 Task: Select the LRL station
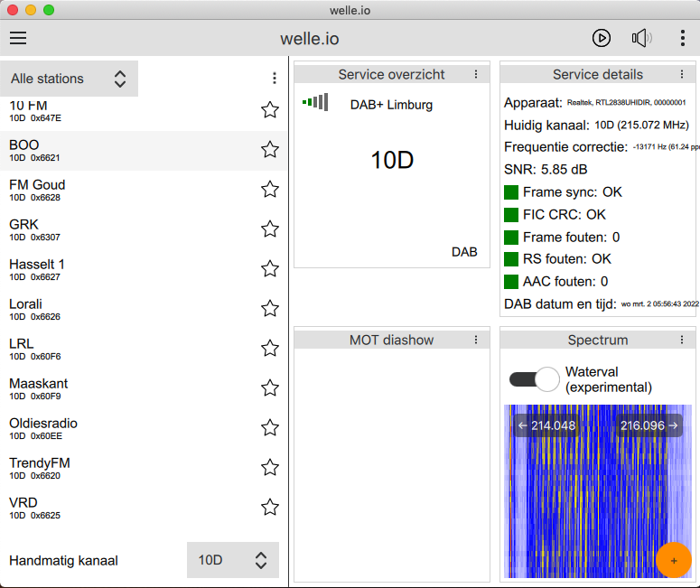(x=144, y=350)
